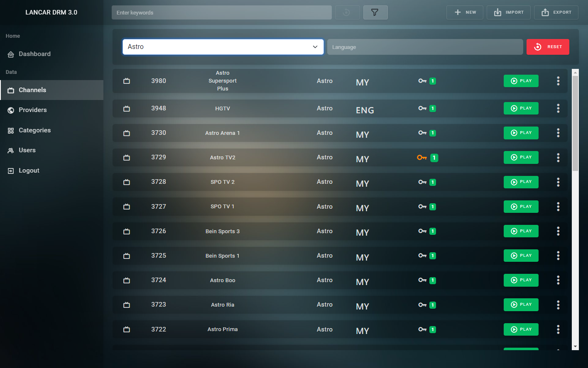Click the NEW button

tap(465, 12)
